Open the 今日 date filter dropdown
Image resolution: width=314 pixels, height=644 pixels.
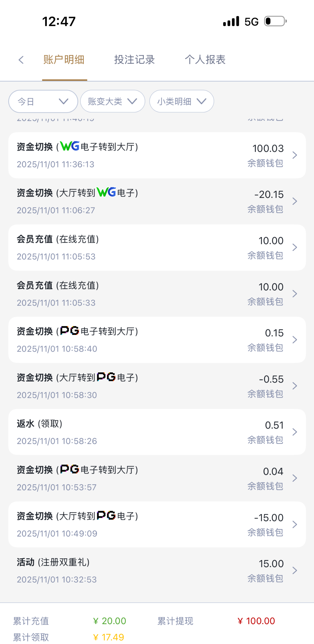(x=43, y=101)
